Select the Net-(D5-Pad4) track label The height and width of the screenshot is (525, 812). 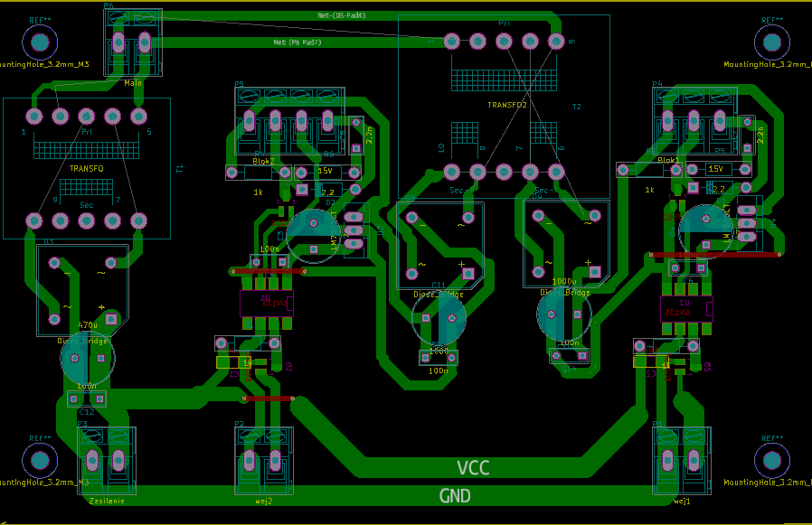342,15
